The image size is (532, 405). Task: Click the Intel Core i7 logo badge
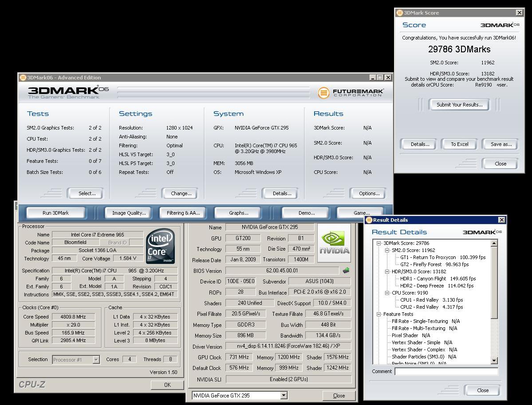(161, 246)
